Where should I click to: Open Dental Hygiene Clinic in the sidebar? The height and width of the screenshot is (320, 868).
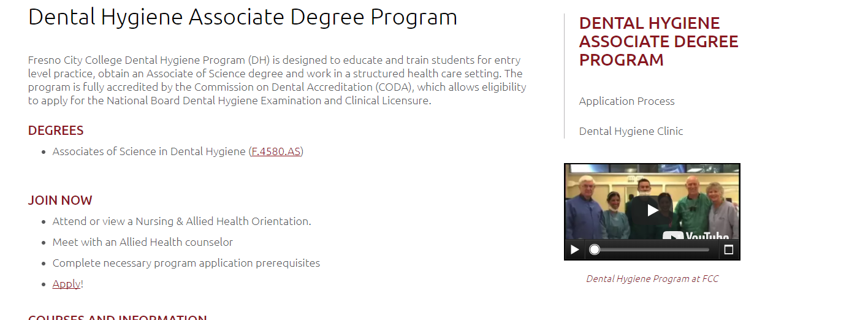[x=631, y=131]
